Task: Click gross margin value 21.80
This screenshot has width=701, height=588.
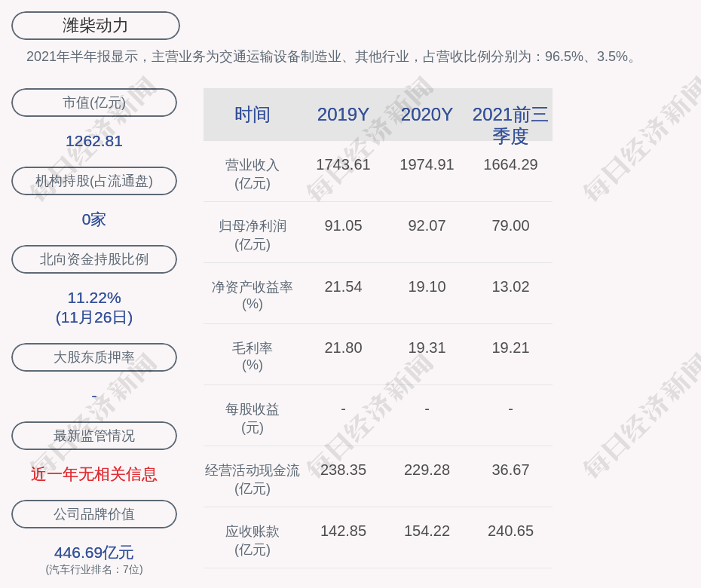Action: 343,348
